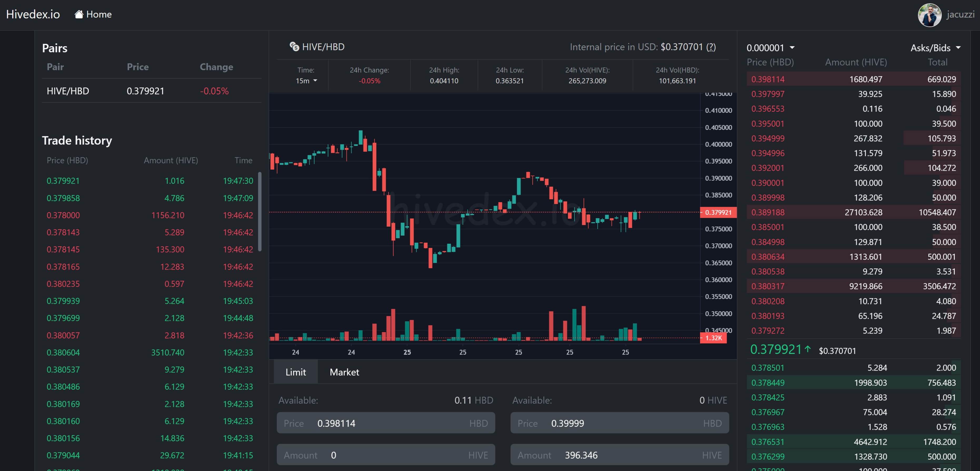Switch to the Limit order tab
Image resolution: width=980 pixels, height=471 pixels.
pyautogui.click(x=296, y=372)
